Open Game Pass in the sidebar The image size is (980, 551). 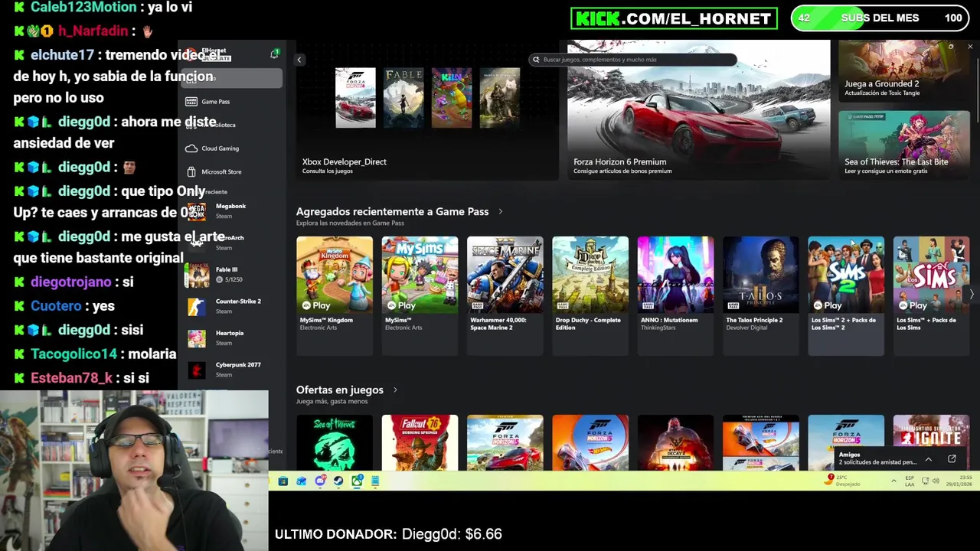231,101
